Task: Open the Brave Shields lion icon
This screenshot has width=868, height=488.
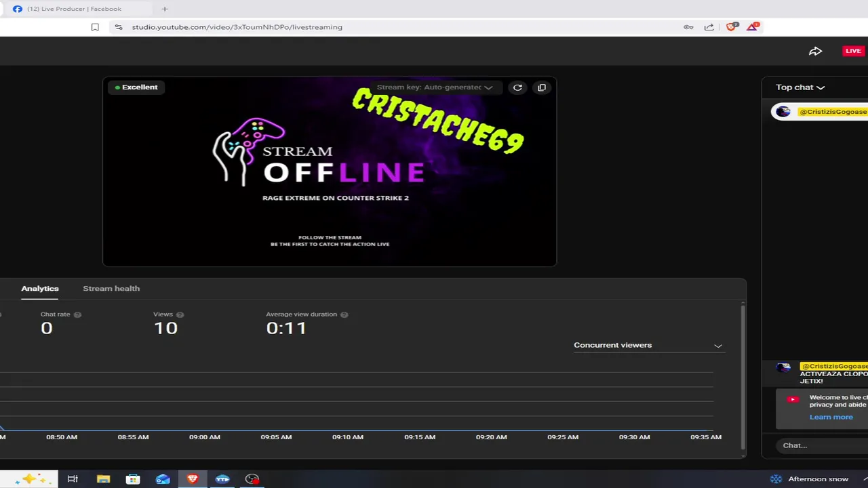Action: [x=731, y=27]
